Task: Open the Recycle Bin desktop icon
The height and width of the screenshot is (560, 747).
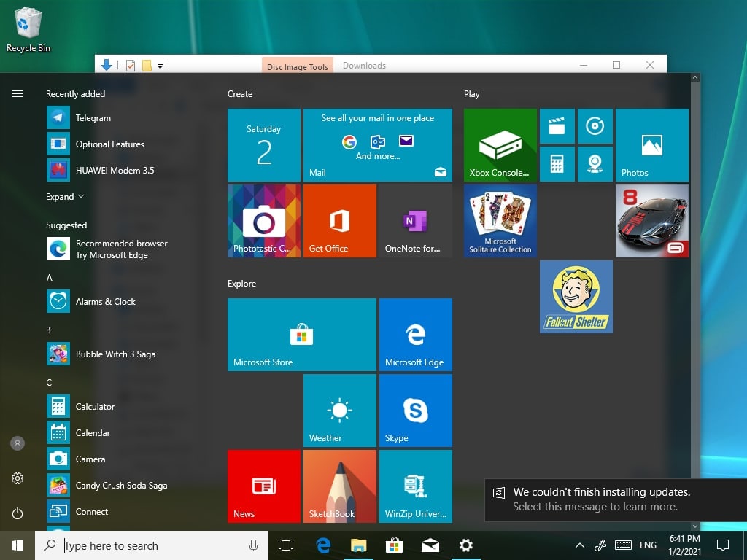Action: tap(28, 29)
